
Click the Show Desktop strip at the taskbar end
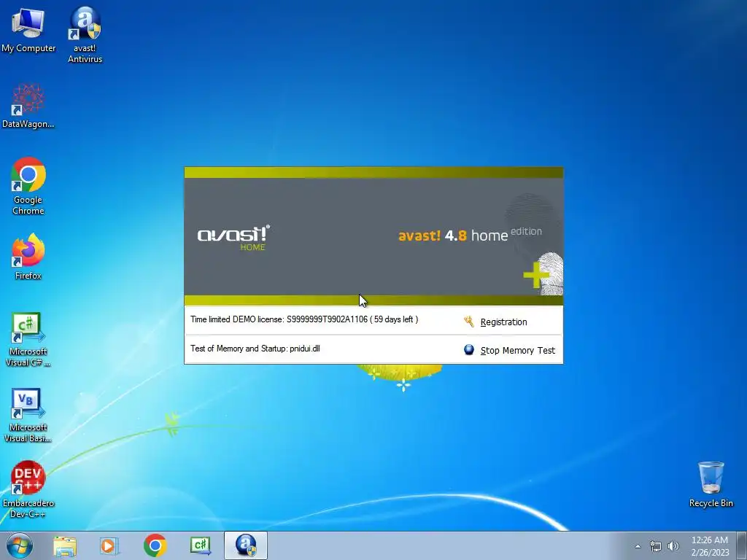(741, 545)
